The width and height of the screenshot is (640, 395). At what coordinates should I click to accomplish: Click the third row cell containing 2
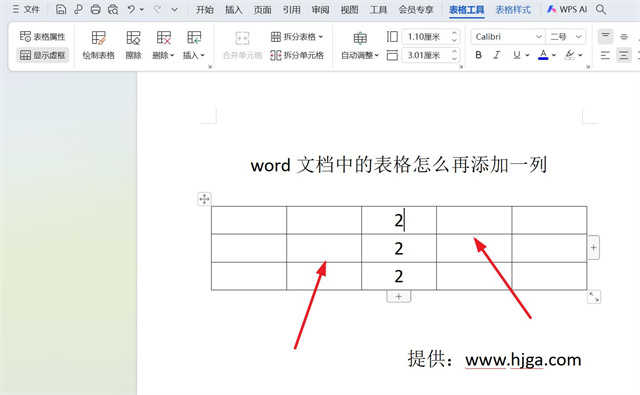pos(399,276)
